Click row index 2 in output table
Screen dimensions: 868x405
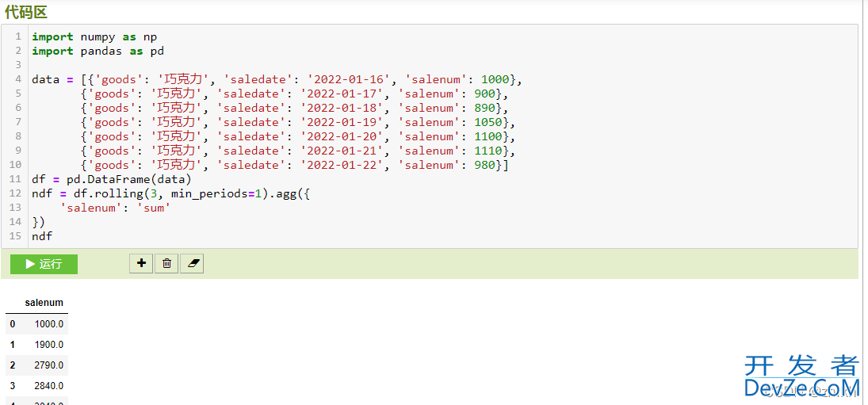[13, 365]
